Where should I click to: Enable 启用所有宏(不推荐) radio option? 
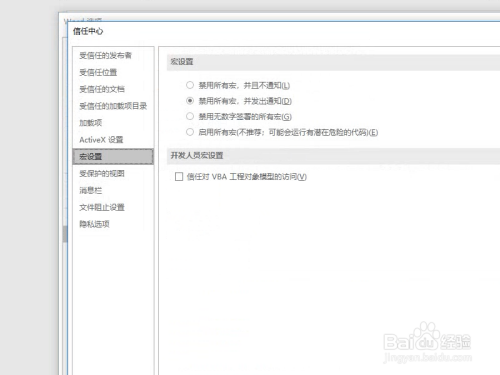coord(190,132)
